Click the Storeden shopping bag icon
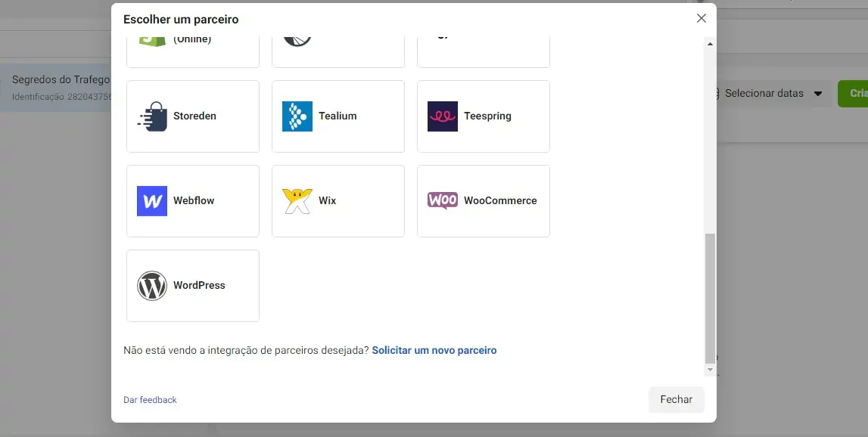This screenshot has width=868, height=437. (152, 116)
